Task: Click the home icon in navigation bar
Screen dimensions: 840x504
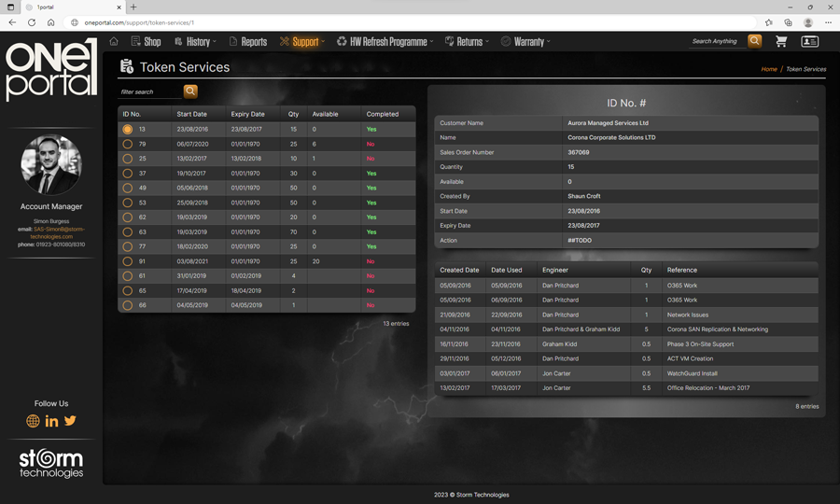Action: tap(114, 42)
